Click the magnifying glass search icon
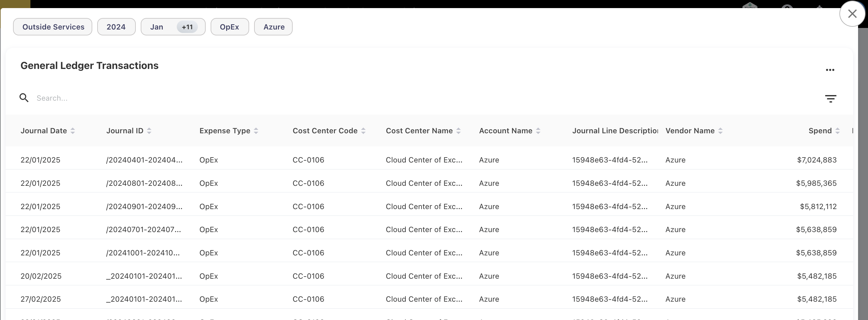Viewport: 868px width, 320px height. (x=24, y=98)
